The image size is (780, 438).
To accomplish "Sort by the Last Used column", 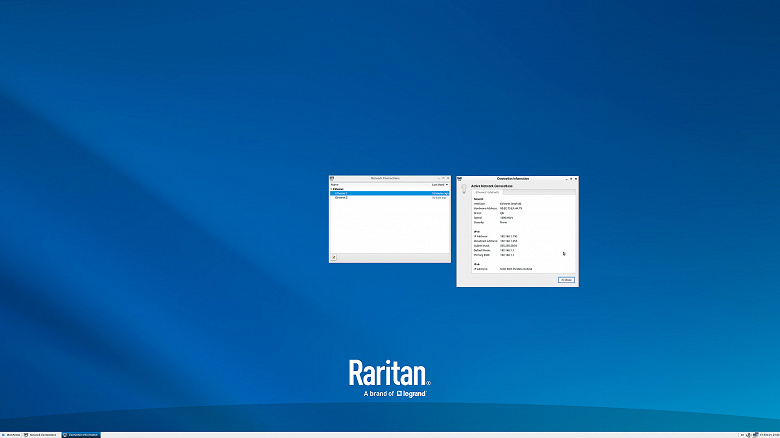I will (440, 185).
